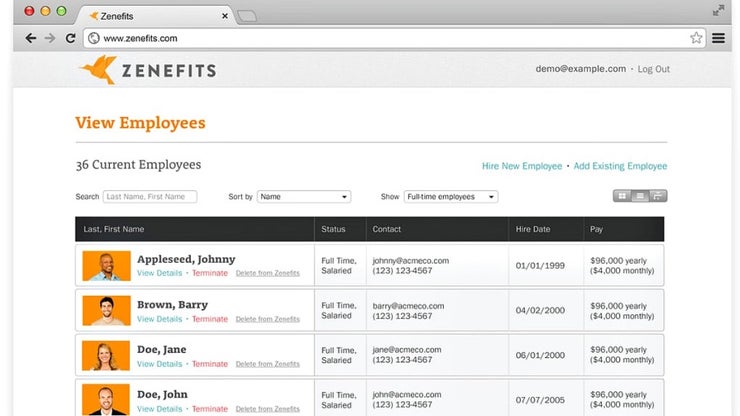The width and height of the screenshot is (740, 416).
Task: Click Johnny Appleseed's photo thumbnail
Action: tap(106, 266)
